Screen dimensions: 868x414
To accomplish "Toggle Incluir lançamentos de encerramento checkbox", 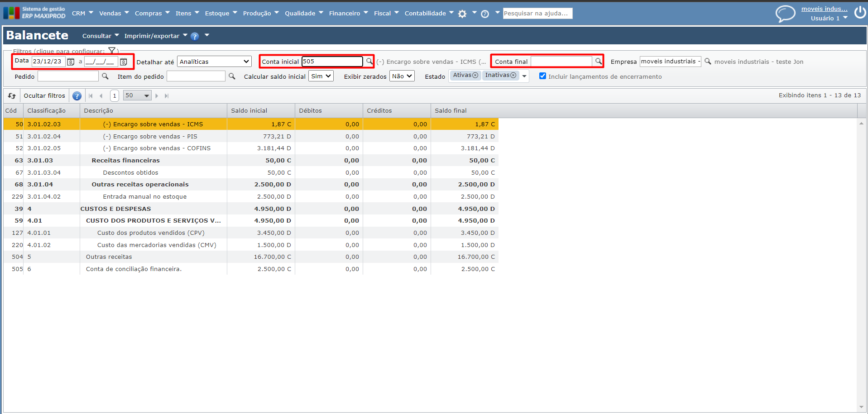I will [x=542, y=76].
